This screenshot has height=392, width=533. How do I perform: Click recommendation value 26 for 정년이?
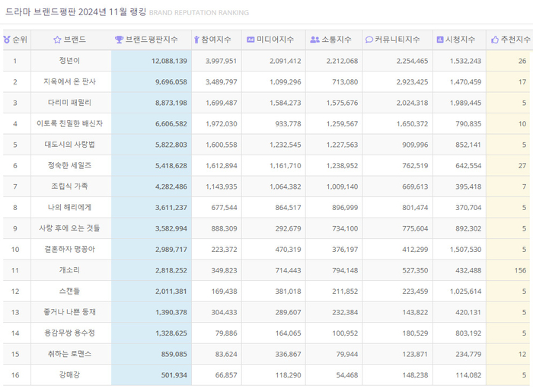522,61
